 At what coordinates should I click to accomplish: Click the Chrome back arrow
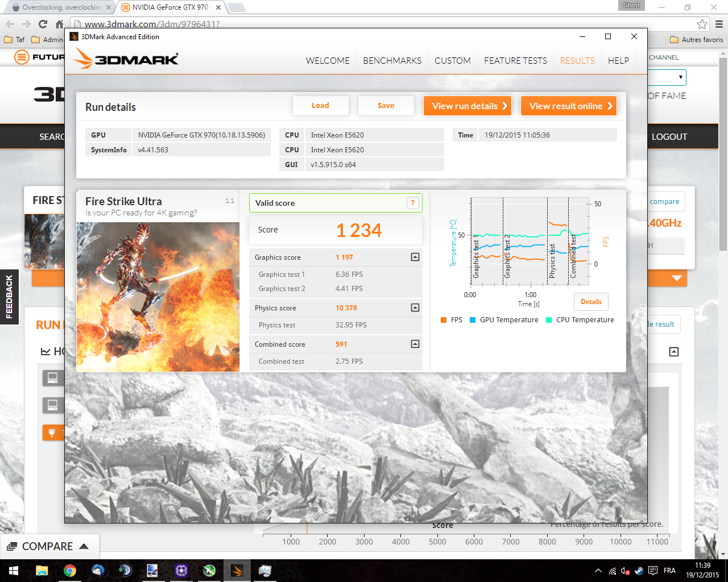(10, 24)
